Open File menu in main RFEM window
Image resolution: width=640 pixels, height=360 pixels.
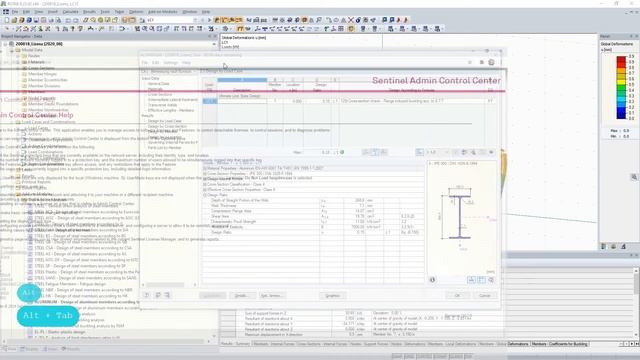15,12
